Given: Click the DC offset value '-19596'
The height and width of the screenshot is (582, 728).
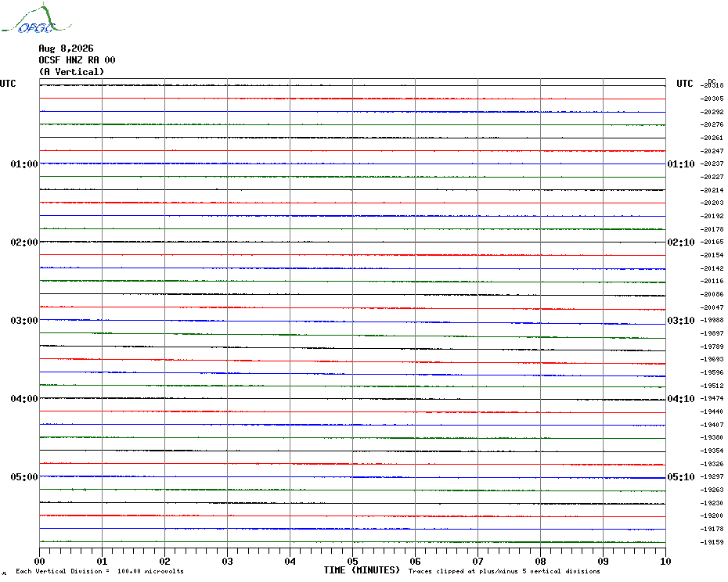Looking at the screenshot, I should [712, 372].
